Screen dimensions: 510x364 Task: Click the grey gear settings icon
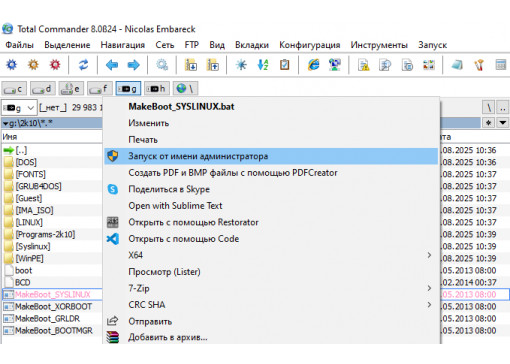click(162, 65)
